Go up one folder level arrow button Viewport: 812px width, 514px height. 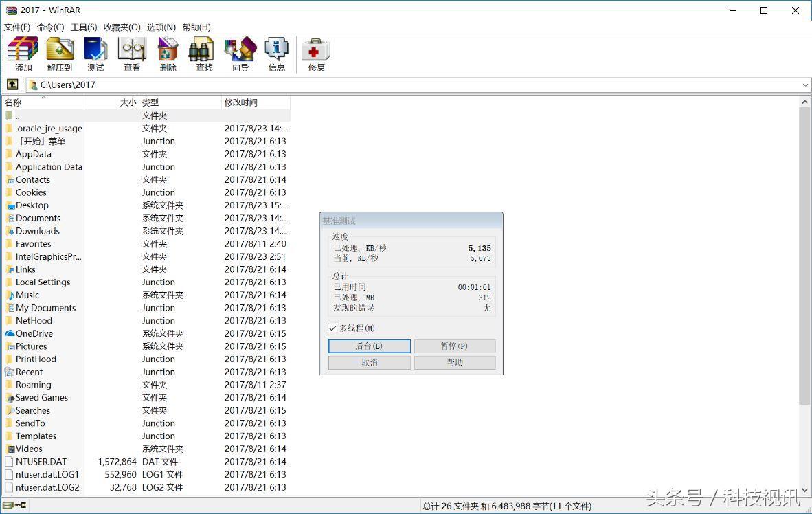click(12, 85)
